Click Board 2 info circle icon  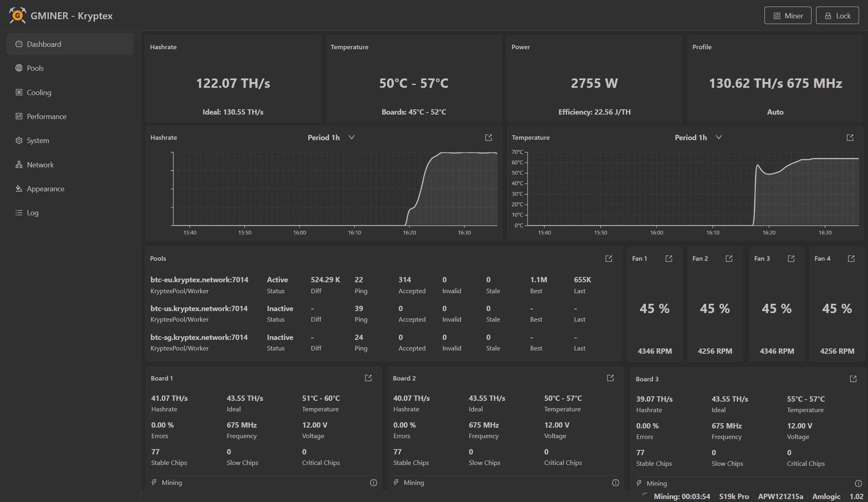click(x=615, y=483)
